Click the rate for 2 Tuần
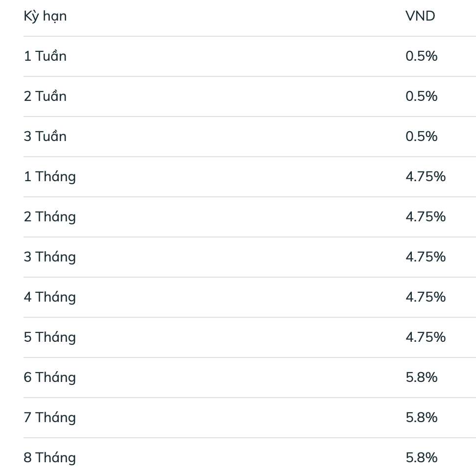476x474 pixels. click(x=421, y=96)
